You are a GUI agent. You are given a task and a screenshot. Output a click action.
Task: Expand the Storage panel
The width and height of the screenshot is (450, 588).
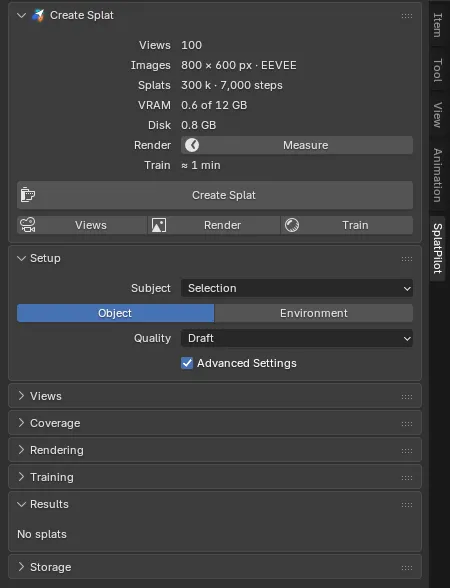[21, 567]
